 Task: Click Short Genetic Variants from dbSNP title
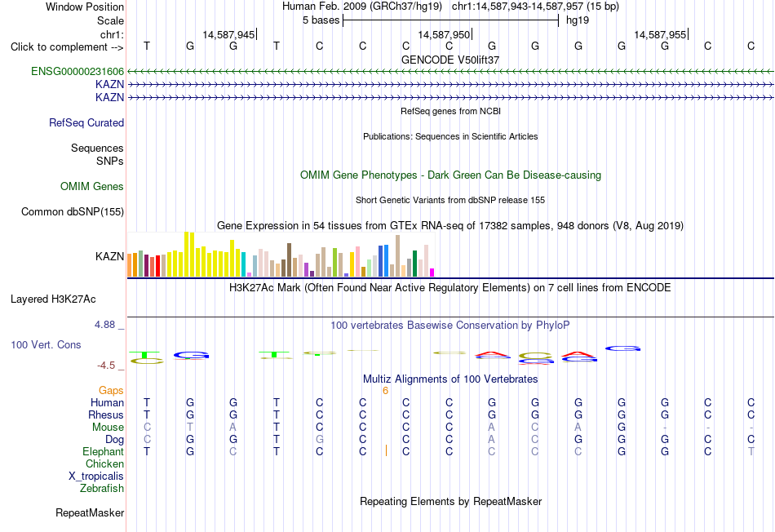coord(450,200)
